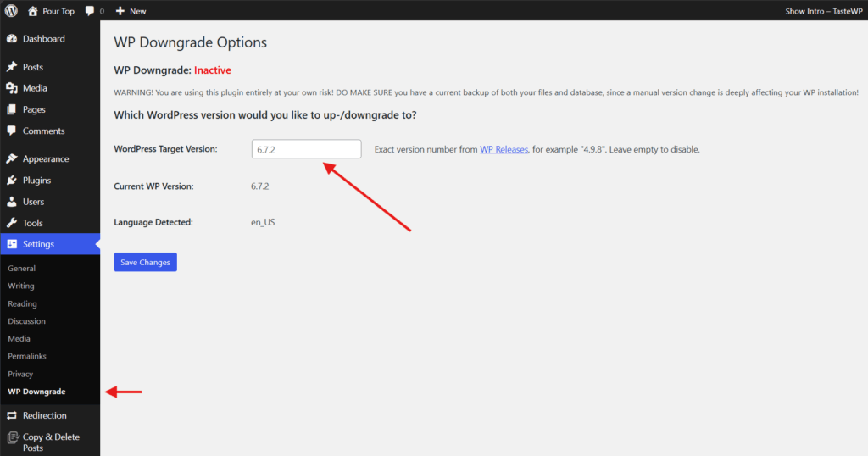Click the Users person icon
The image size is (868, 456).
click(12, 202)
